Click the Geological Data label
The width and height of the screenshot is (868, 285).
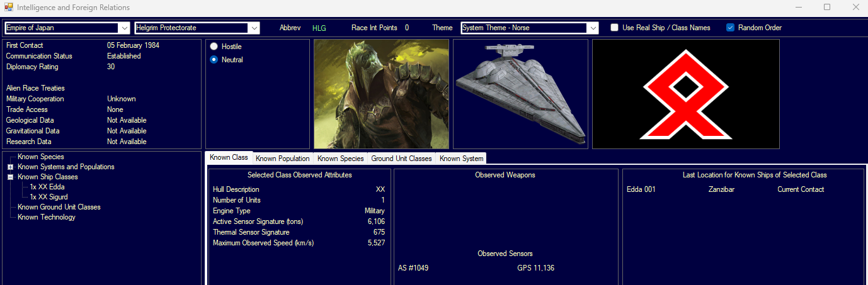pyautogui.click(x=30, y=120)
